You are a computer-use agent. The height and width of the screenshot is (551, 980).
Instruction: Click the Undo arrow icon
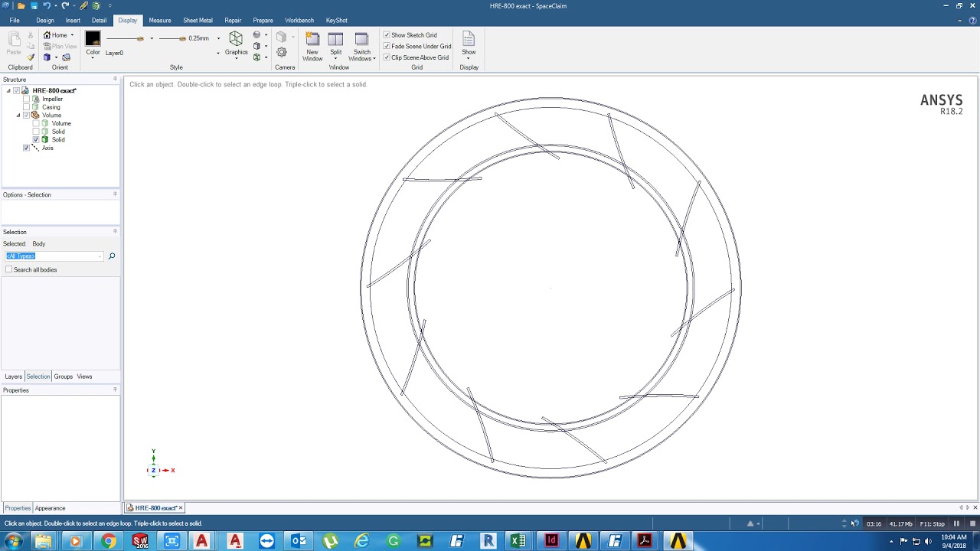46,5
